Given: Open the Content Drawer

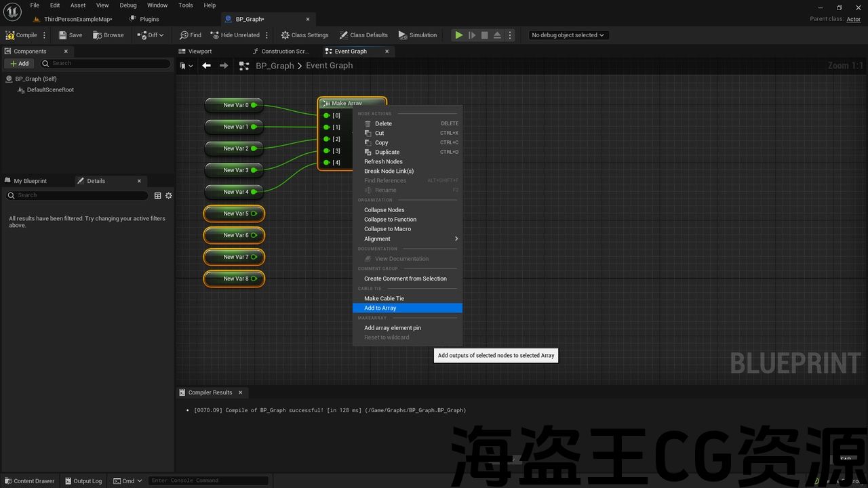Looking at the screenshot, I should click(29, 481).
